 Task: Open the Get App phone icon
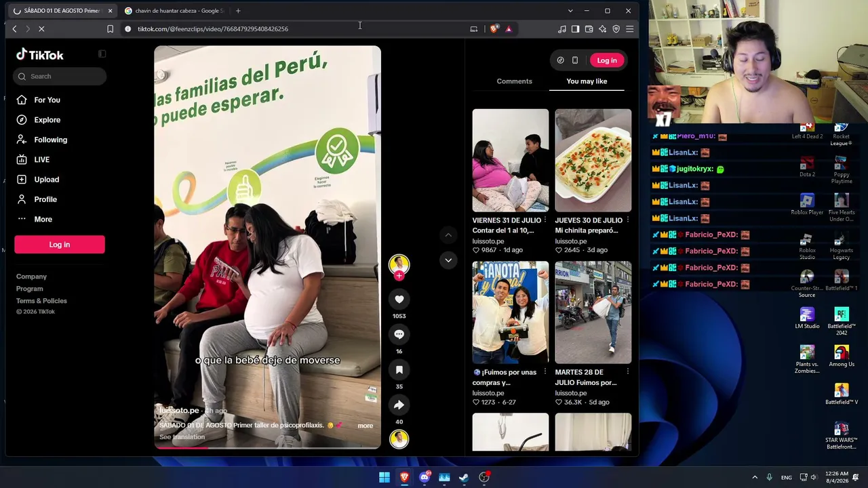click(575, 60)
